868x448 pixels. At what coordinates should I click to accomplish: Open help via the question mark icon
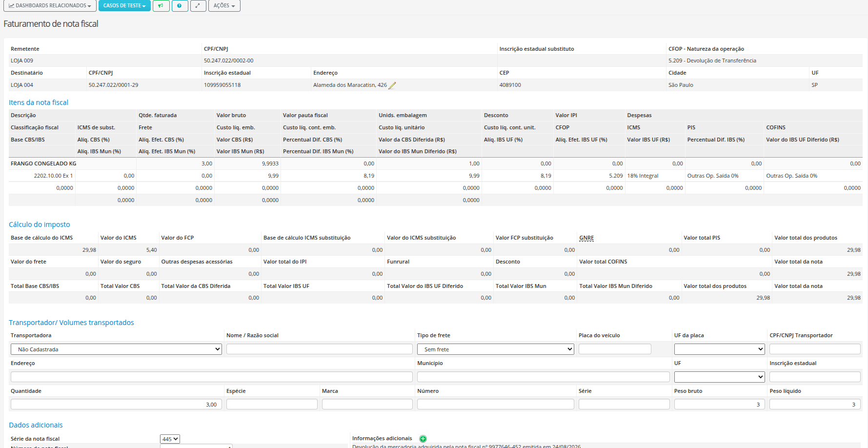point(180,6)
